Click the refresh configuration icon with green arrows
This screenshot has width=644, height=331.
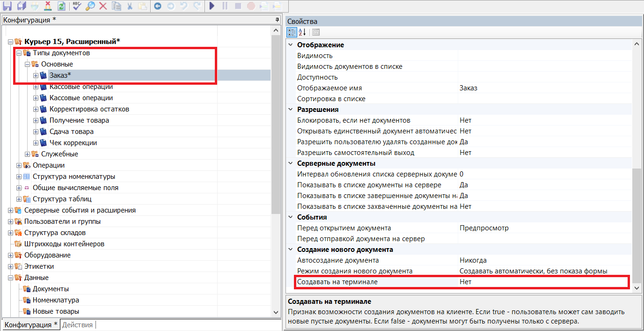(61, 6)
